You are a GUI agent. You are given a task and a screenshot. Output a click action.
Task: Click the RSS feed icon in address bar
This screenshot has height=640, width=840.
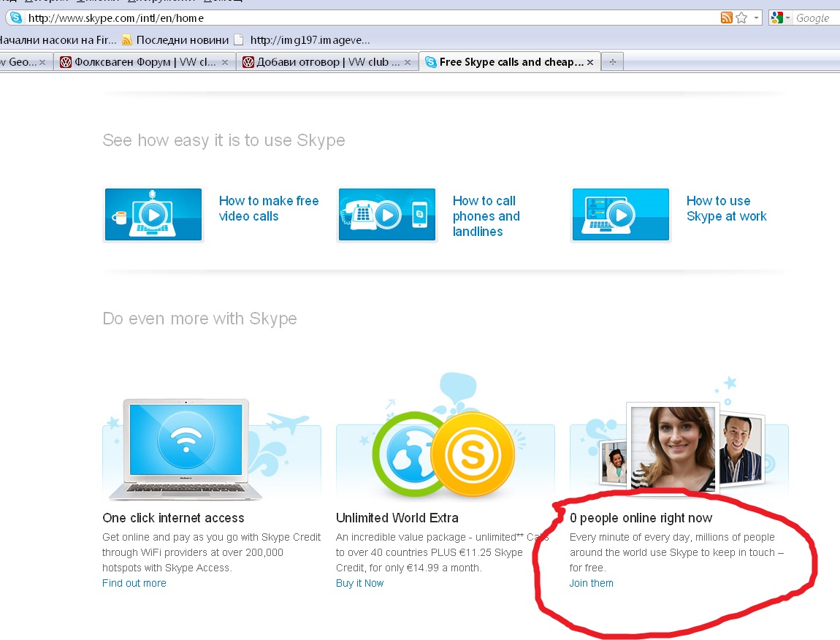[x=726, y=18]
